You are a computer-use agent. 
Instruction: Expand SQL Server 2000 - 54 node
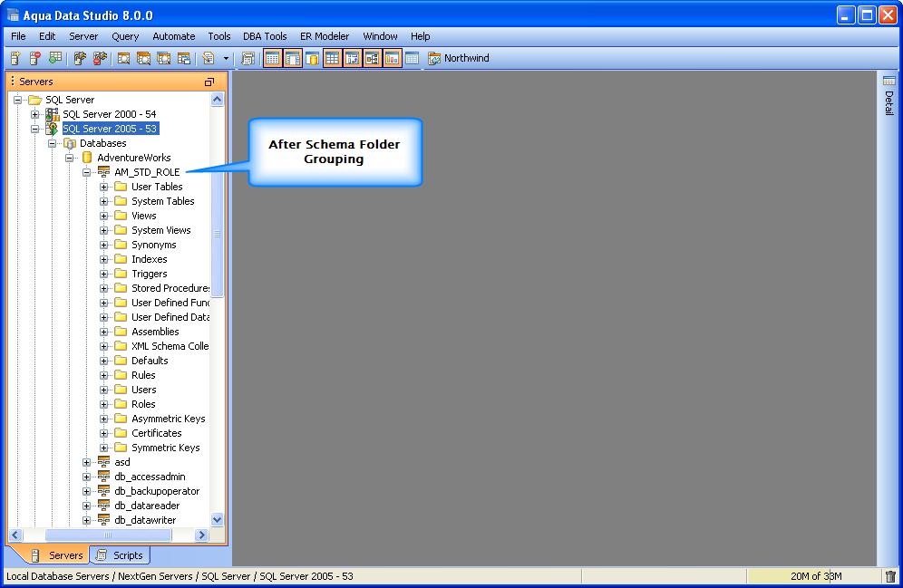point(35,114)
